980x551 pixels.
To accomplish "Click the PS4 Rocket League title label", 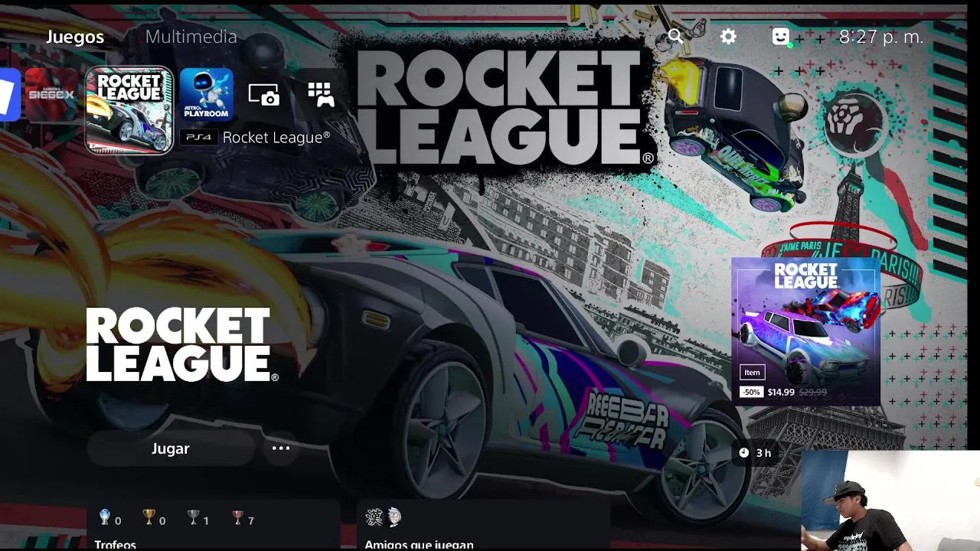I will (x=256, y=138).
